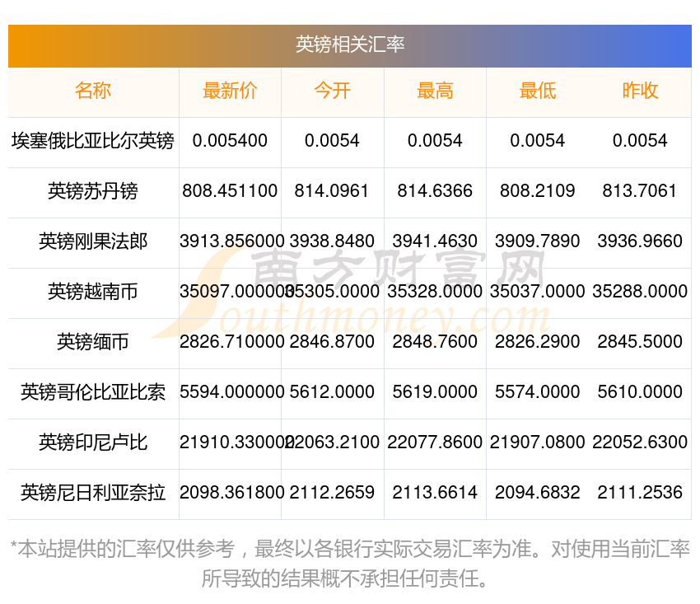Select opening price 2112.2659

[x=332, y=493]
